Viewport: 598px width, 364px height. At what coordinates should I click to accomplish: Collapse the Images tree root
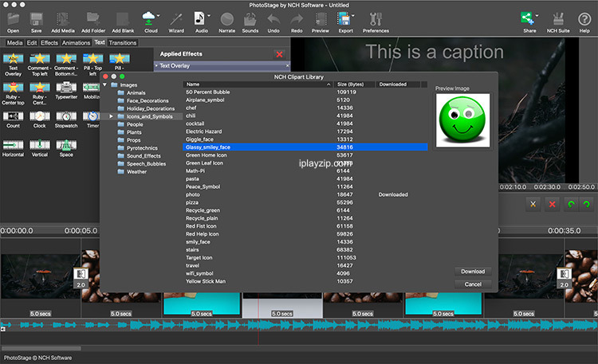[x=105, y=84]
